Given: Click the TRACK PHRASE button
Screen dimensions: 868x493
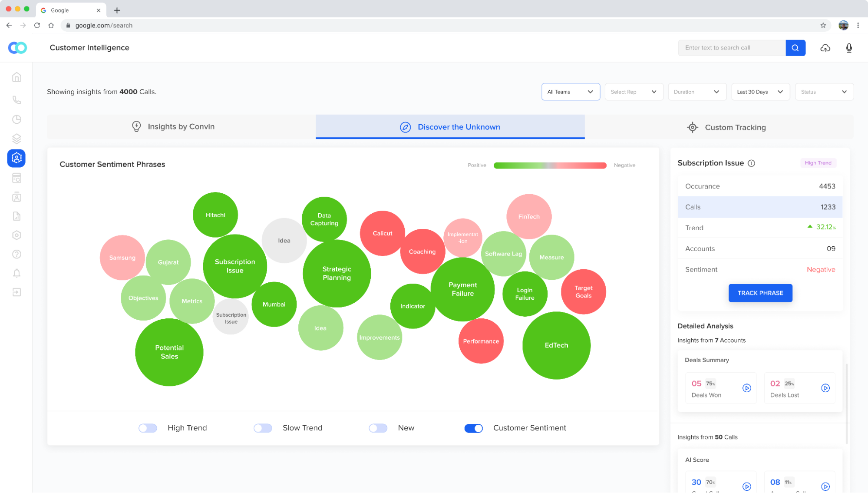Looking at the screenshot, I should tap(760, 293).
